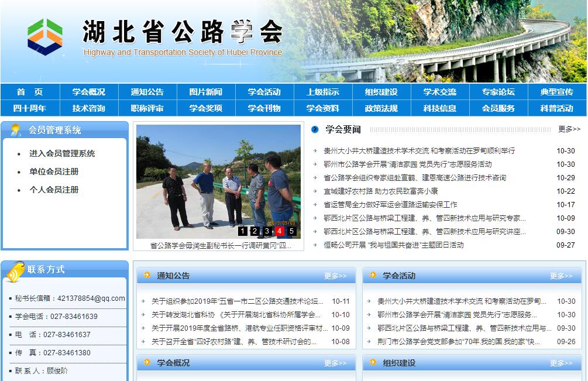Click the yellow tag icon beside 联系方式
Viewport: 588px width, 381px height.
click(15, 272)
